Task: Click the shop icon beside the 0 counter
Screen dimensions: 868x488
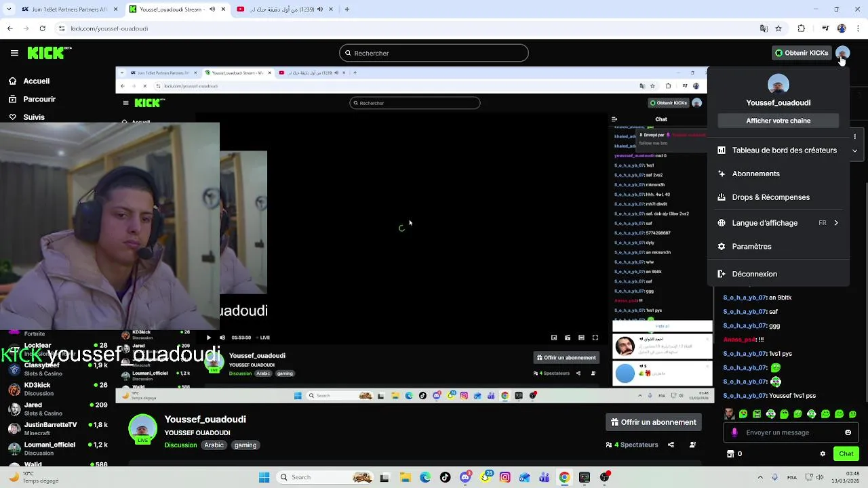Action: tap(730, 454)
